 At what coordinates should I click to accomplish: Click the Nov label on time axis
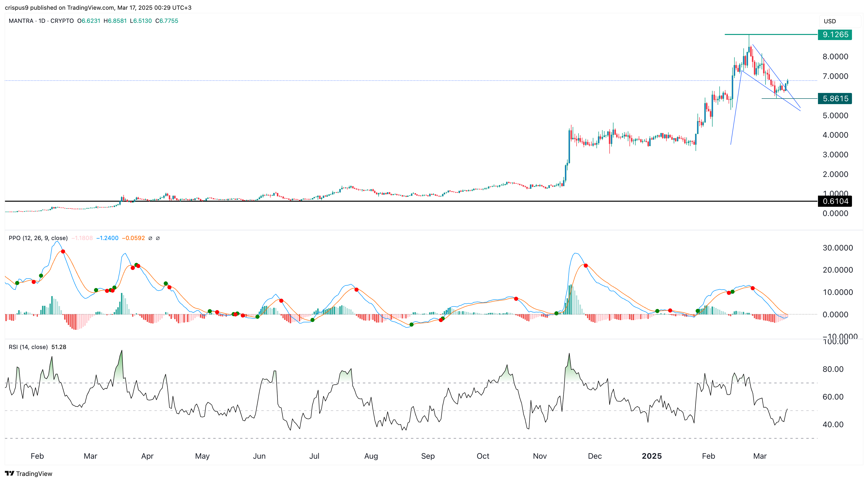pos(540,457)
